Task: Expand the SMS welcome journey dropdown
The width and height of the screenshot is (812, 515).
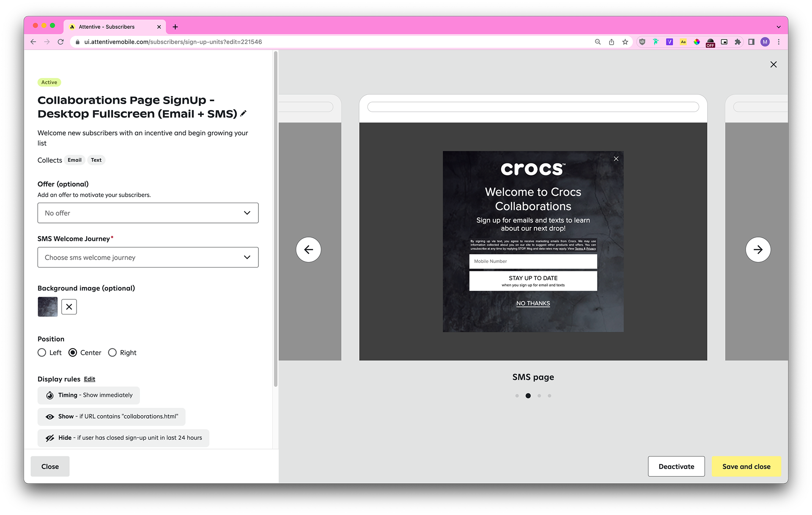Action: tap(148, 257)
